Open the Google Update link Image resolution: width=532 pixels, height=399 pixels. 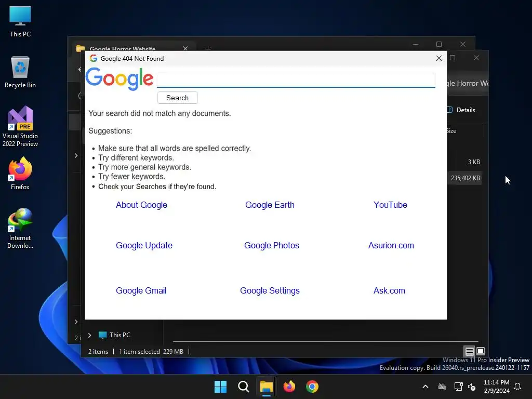point(144,245)
